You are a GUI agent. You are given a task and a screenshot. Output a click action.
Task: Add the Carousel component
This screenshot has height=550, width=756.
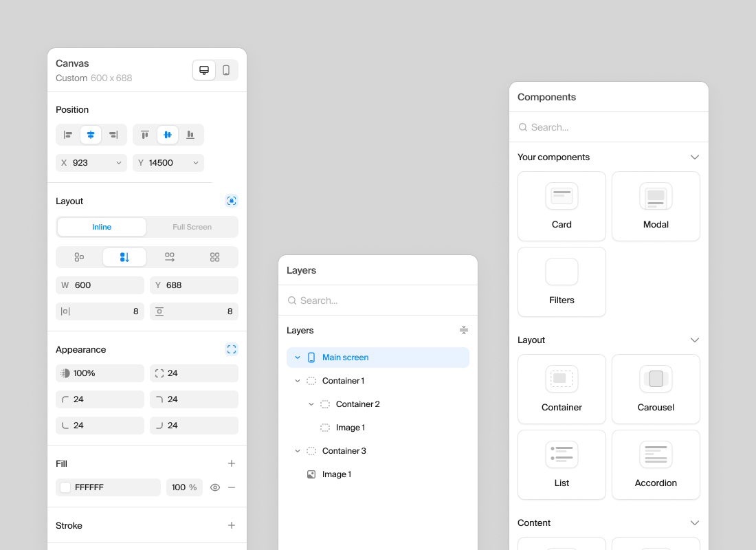656,389
